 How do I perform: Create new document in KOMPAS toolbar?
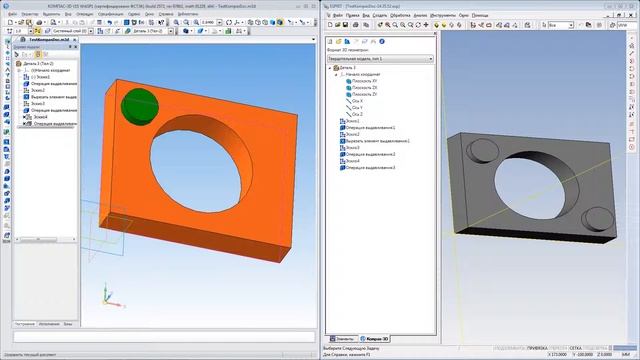point(10,22)
